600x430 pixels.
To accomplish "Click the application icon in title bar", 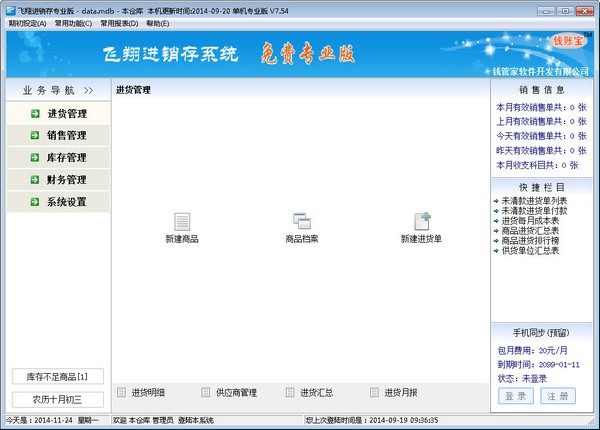I will click(11, 11).
